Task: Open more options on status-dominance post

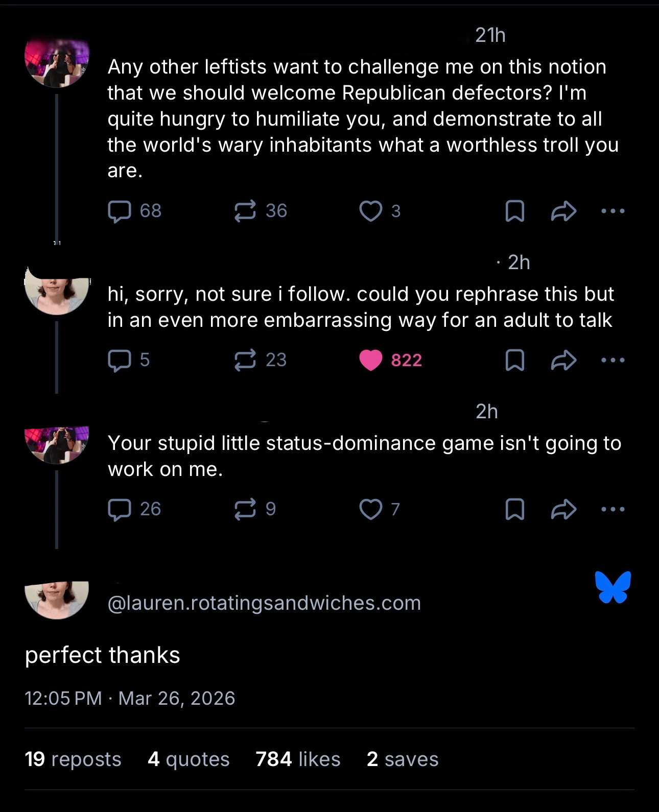Action: tap(613, 509)
